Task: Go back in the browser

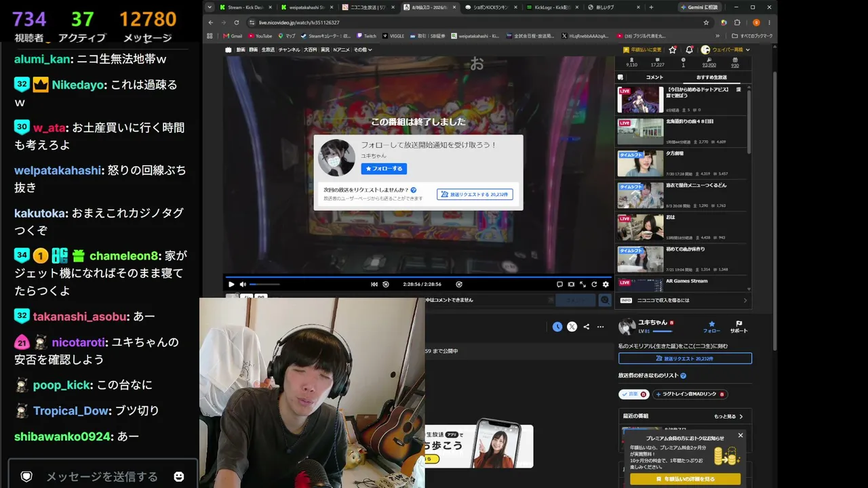Action: point(210,22)
